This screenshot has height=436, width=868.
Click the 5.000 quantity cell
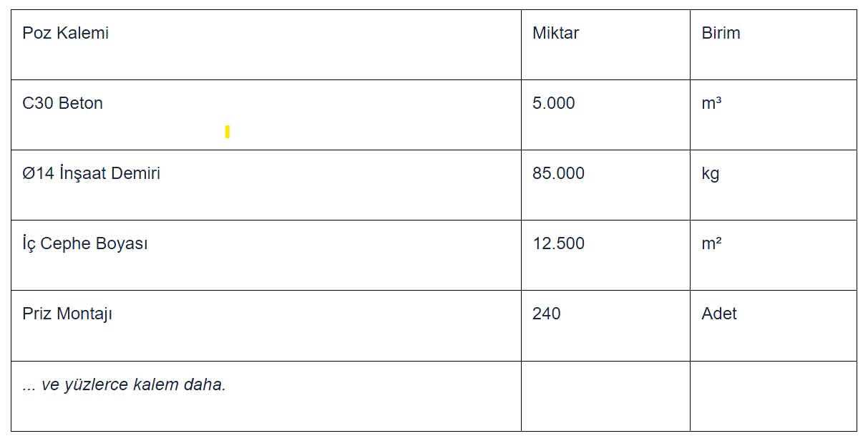tap(554, 103)
